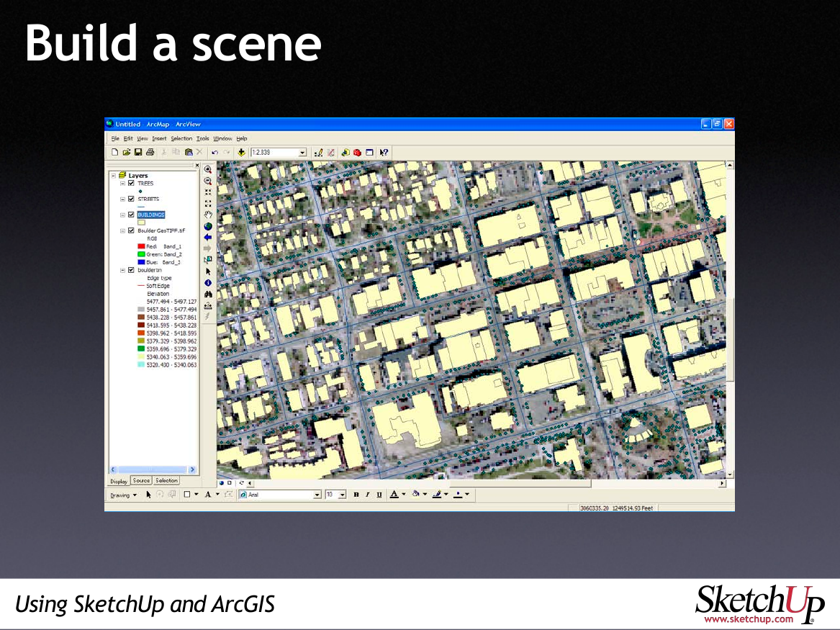The image size is (840, 630).
Task: Toggle the Boulder GeoTIFF.tif layer checkbox
Action: 131,230
